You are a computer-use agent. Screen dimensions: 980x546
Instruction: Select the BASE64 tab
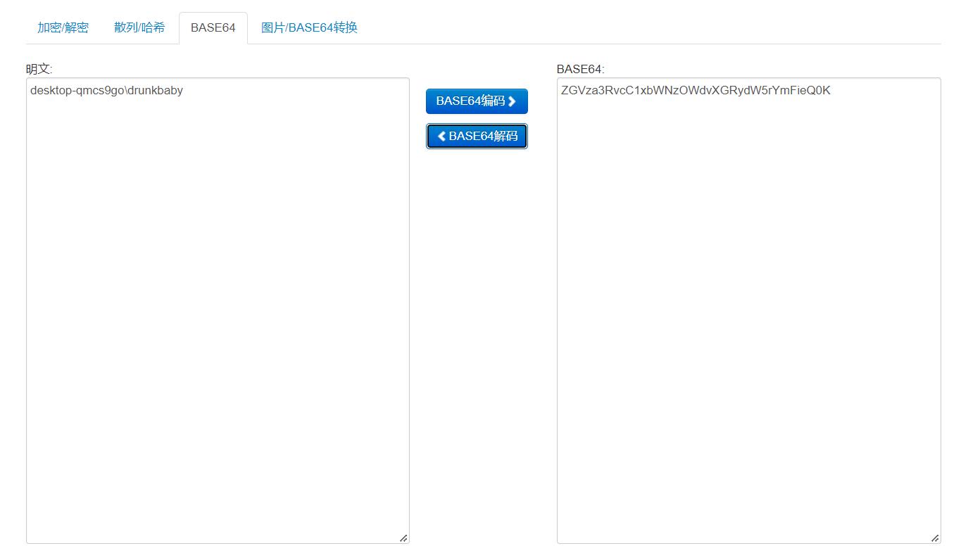pos(213,27)
